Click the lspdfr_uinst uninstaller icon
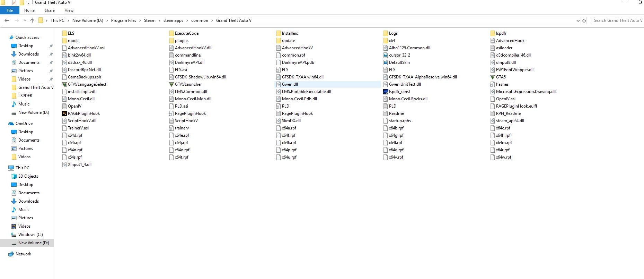This screenshot has width=644, height=279. [385, 92]
